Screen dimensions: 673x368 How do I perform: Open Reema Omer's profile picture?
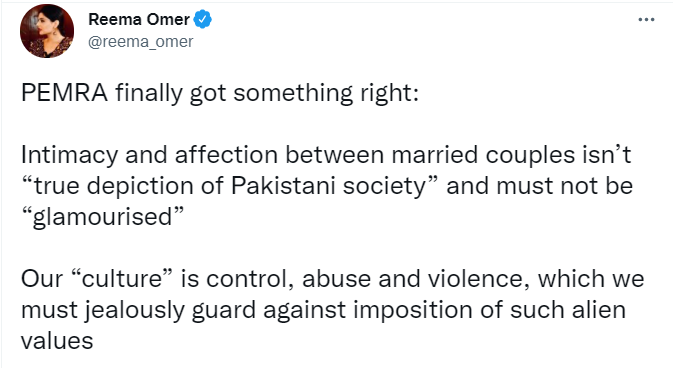(x=47, y=31)
